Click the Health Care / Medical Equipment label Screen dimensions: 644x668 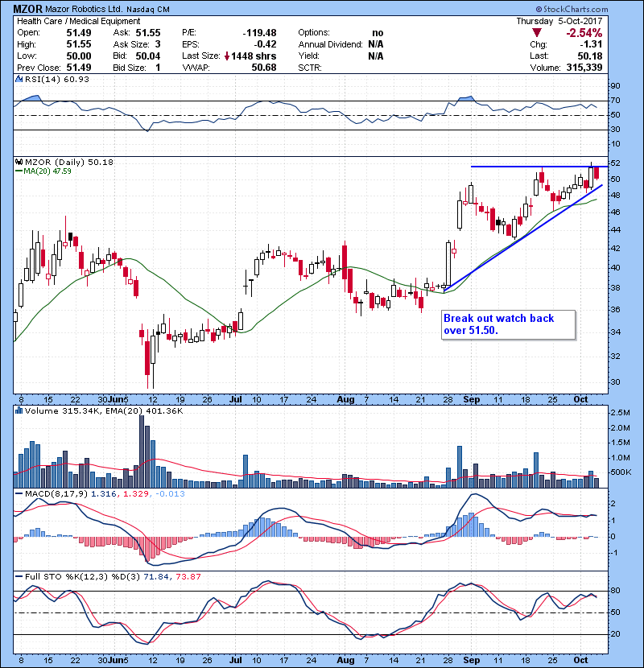[78, 21]
